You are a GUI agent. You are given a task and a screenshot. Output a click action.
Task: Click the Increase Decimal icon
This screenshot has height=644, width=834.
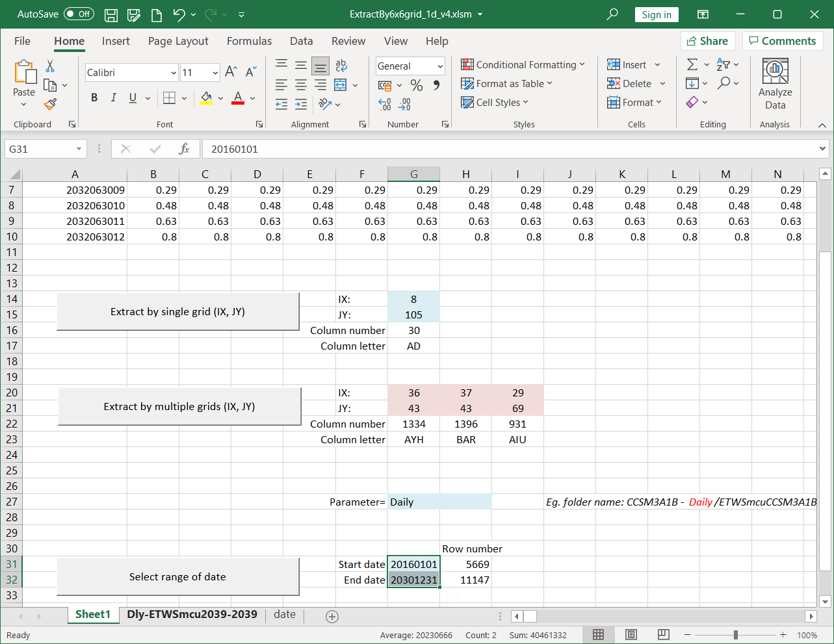(385, 104)
